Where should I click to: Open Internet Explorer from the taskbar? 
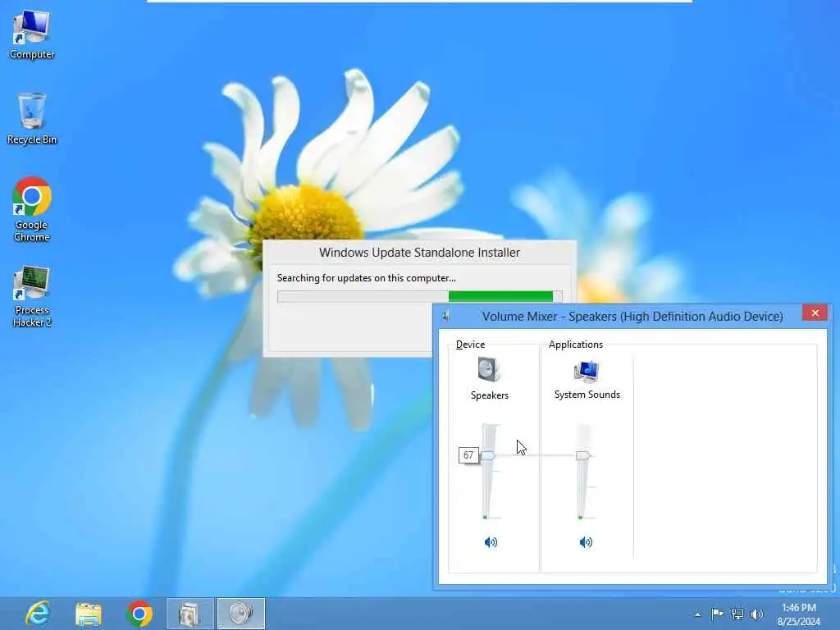pyautogui.click(x=38, y=614)
